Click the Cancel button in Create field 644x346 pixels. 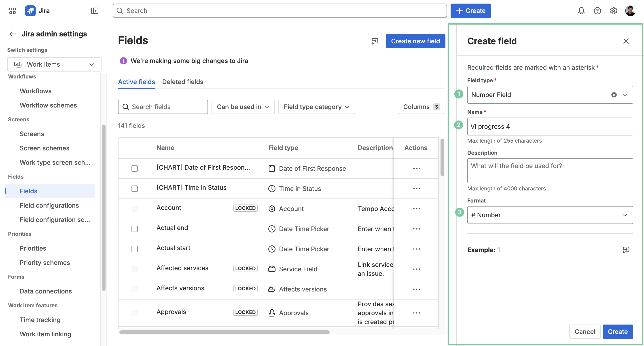585,331
